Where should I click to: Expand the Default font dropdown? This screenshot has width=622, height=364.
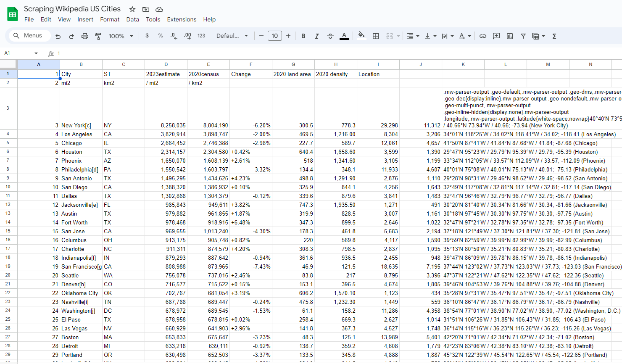click(x=232, y=36)
